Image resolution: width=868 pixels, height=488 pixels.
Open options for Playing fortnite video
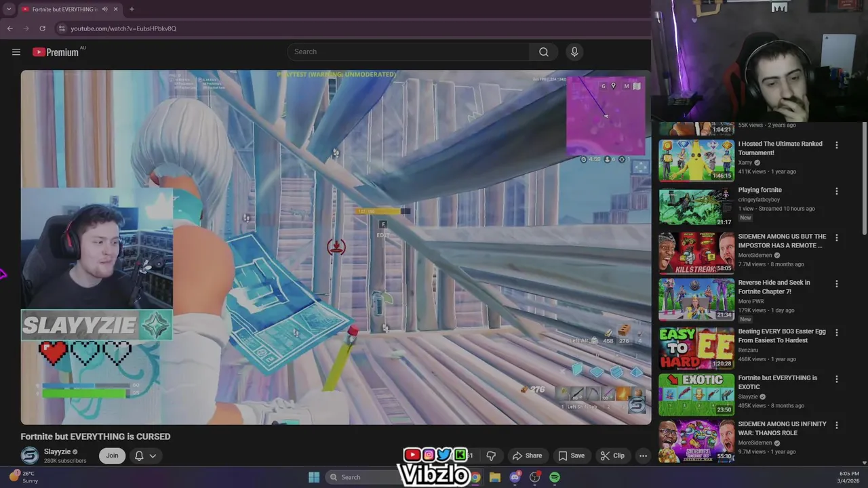pyautogui.click(x=836, y=191)
